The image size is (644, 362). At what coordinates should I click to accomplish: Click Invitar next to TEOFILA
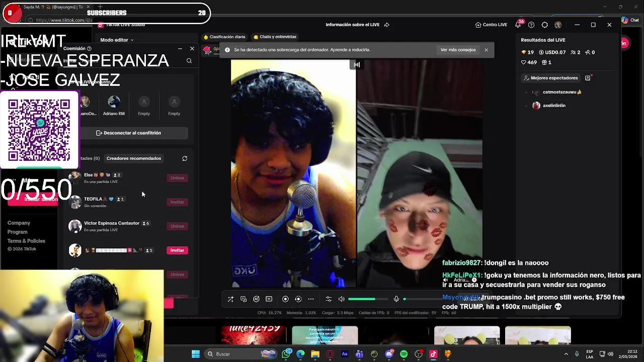[177, 202]
